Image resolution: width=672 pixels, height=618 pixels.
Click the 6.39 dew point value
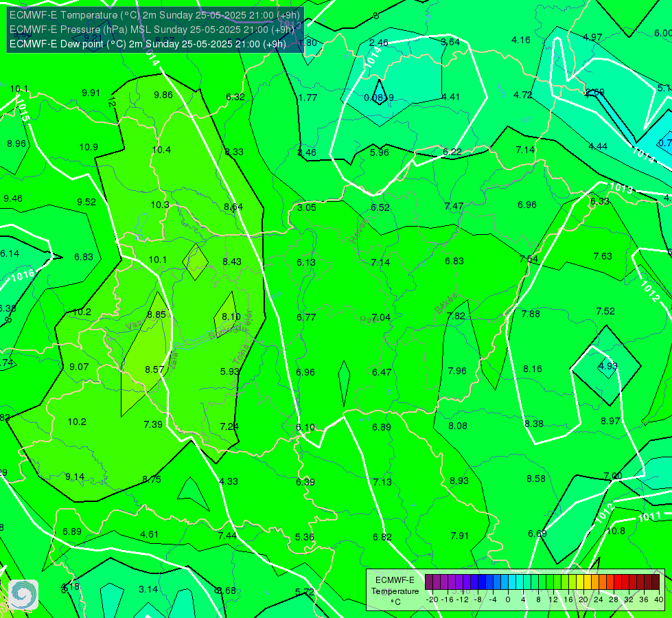305,483
